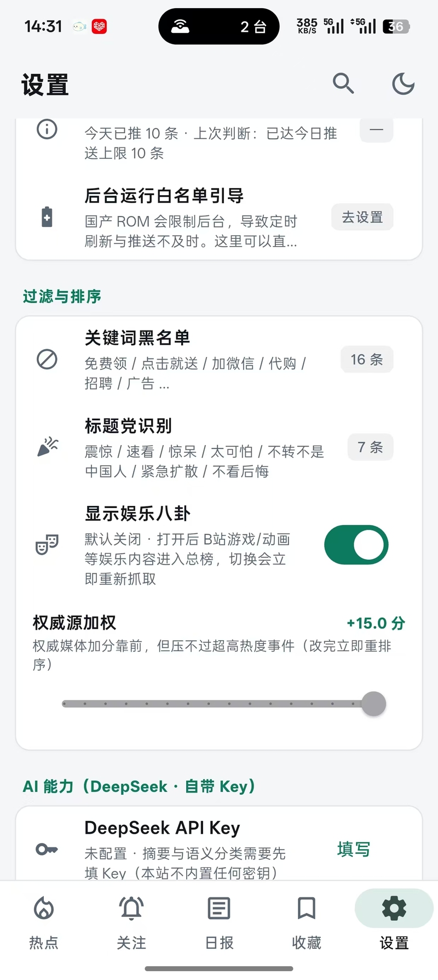Open the 7 条 clickbait list
The height and width of the screenshot is (980, 438).
pos(371,447)
